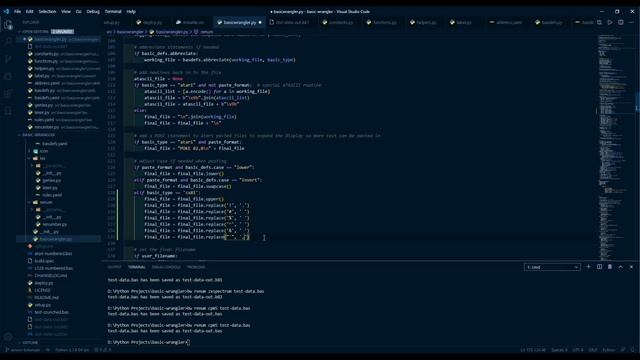The height and width of the screenshot is (360, 640).
Task: Add a new terminal with the plus icon
Action: pyautogui.click(x=588, y=267)
